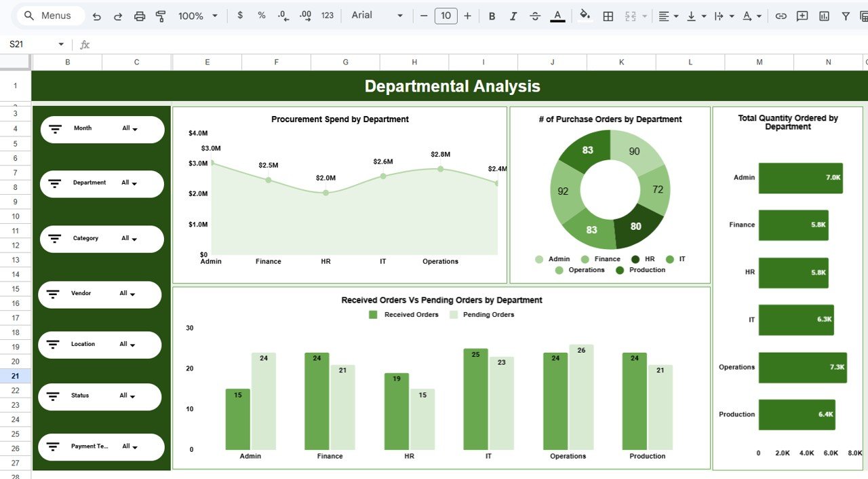
Task: Select the Paint format tool
Action: 160,15
